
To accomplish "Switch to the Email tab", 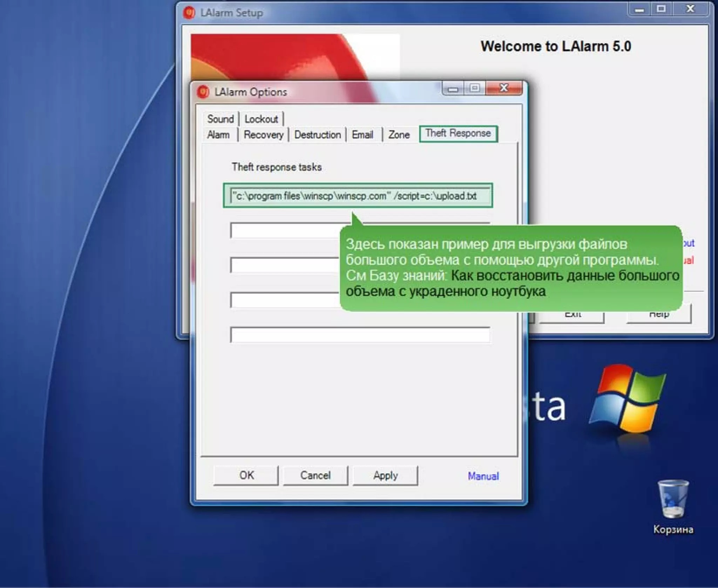I will tap(362, 135).
